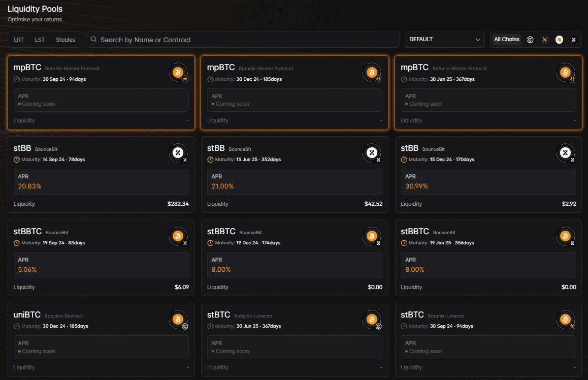Screen dimensions: 588x380
Task: Select the Stables filter tab
Action: (x=66, y=40)
